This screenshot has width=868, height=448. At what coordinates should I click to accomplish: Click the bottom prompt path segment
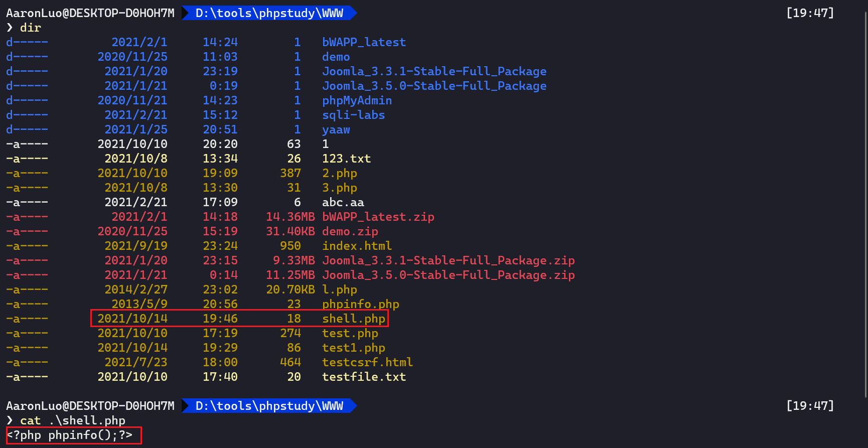pyautogui.click(x=269, y=406)
